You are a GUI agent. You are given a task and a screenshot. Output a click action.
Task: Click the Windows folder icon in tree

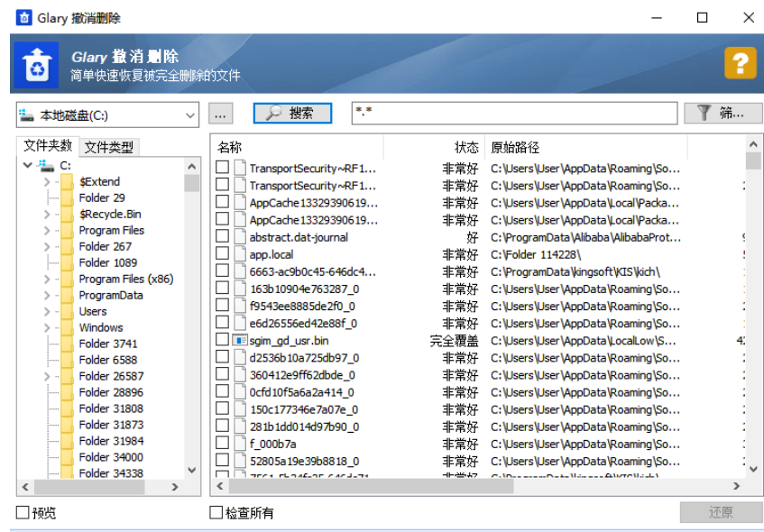(67, 327)
